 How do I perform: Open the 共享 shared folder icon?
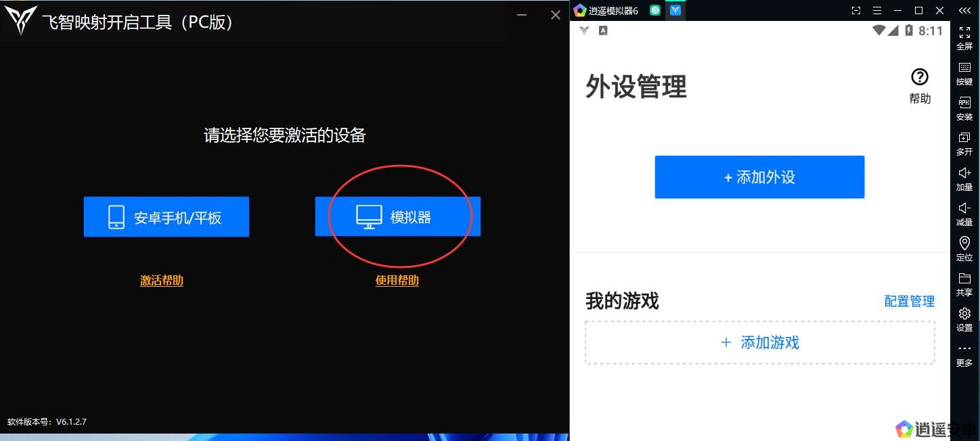964,279
